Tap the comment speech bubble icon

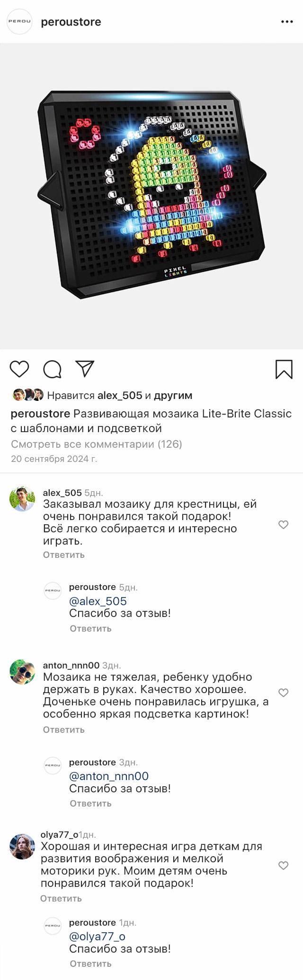(x=52, y=369)
